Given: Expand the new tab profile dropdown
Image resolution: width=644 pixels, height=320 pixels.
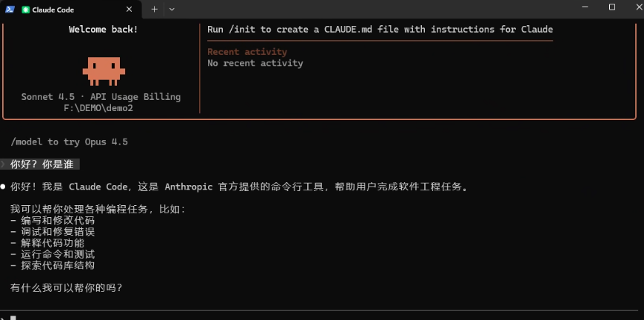Looking at the screenshot, I should point(172,9).
